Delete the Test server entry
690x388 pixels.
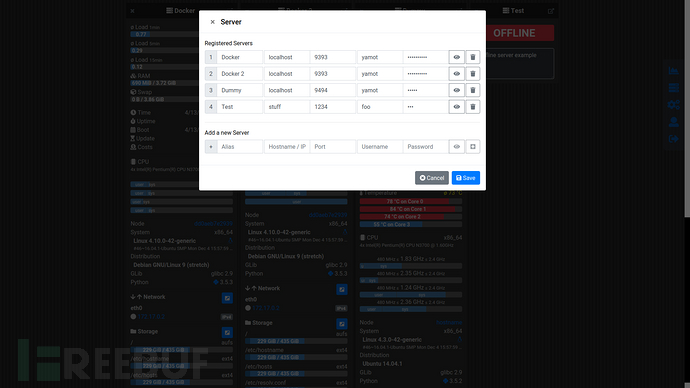(473, 106)
